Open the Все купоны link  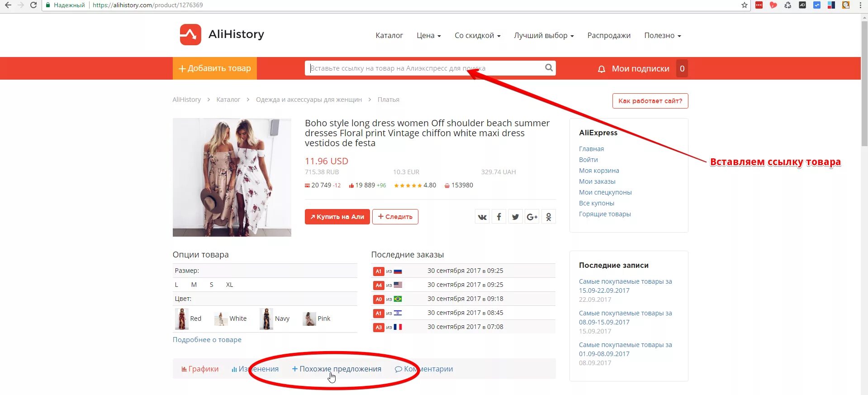point(597,203)
